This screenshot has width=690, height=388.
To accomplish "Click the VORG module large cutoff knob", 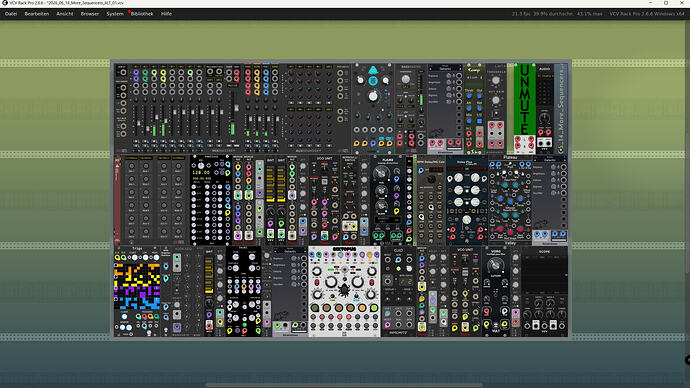I will (x=495, y=265).
